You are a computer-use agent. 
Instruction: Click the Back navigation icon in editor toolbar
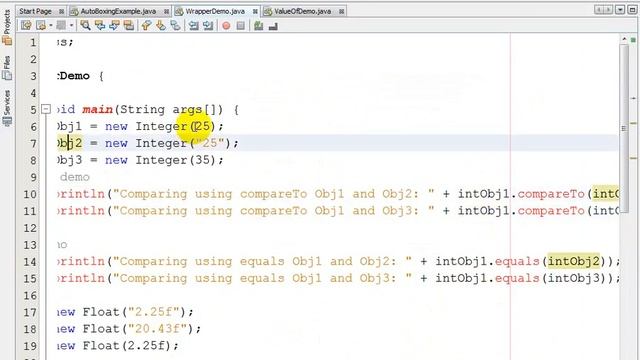[41, 26]
